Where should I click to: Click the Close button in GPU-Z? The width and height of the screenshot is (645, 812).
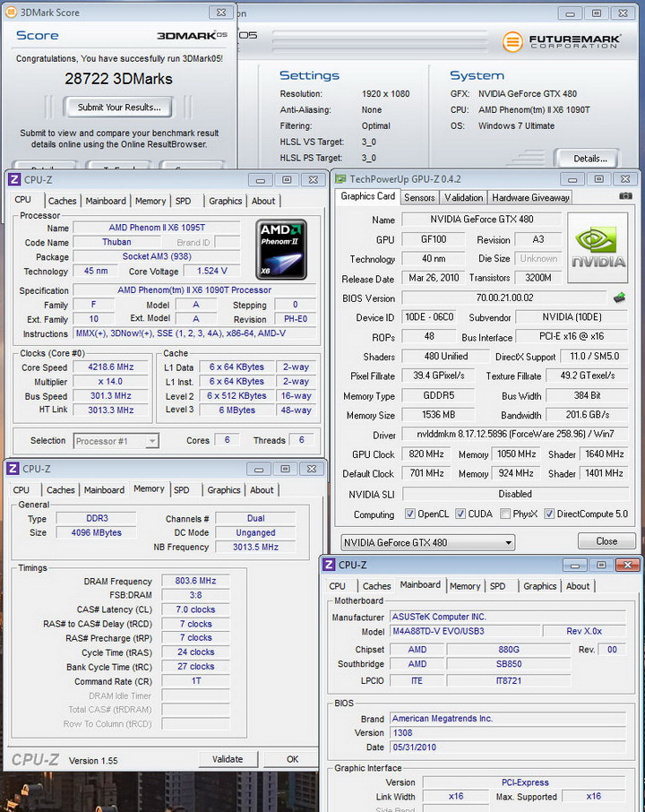(x=606, y=541)
